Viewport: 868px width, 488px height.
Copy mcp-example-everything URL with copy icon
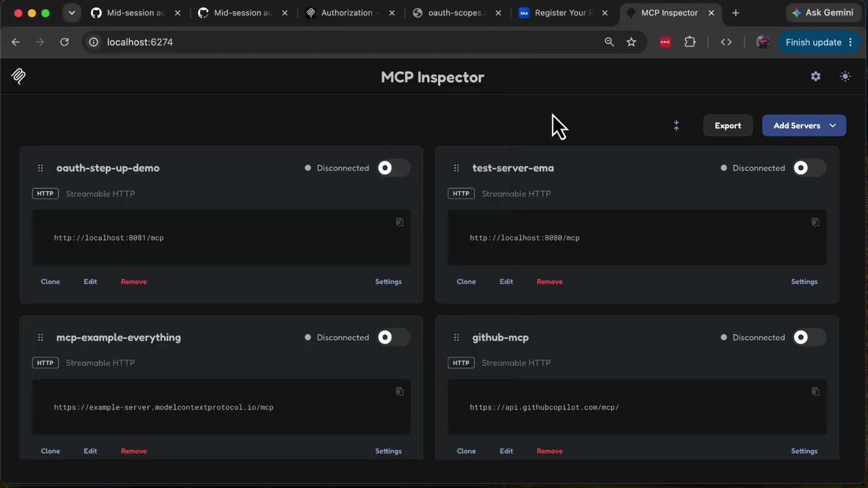[x=399, y=392]
